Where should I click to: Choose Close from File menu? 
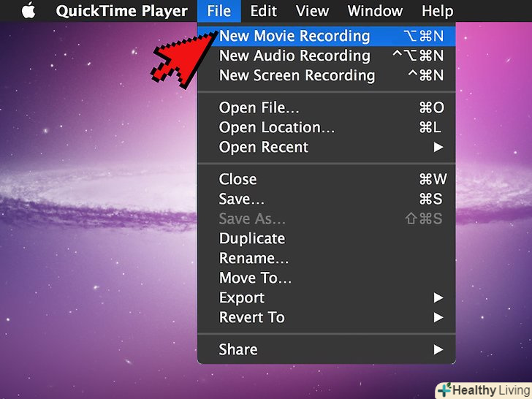pyautogui.click(x=327, y=179)
